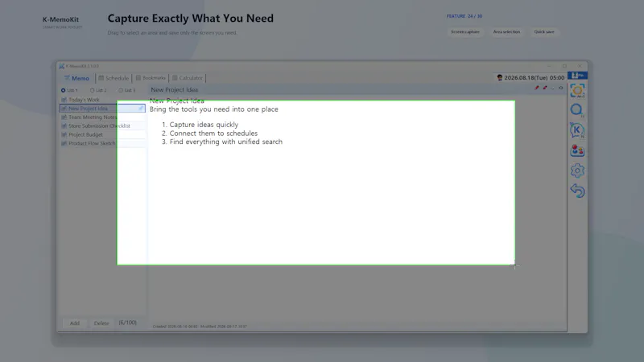Click the Created/Modified timestamp footer
This screenshot has width=644, height=362.
click(x=200, y=327)
